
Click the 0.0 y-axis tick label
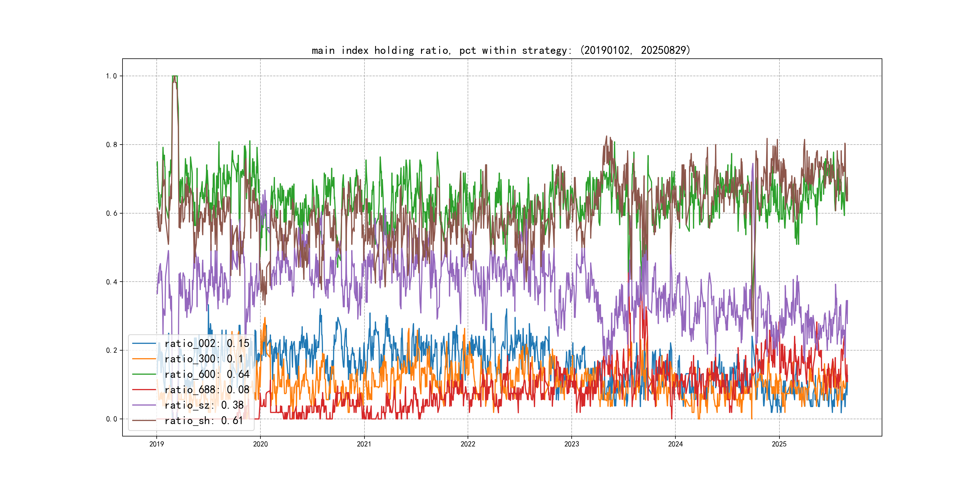pos(112,419)
